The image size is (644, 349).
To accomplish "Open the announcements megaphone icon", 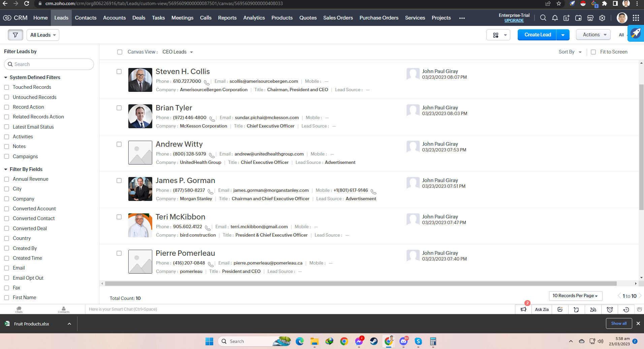I will 523,309.
